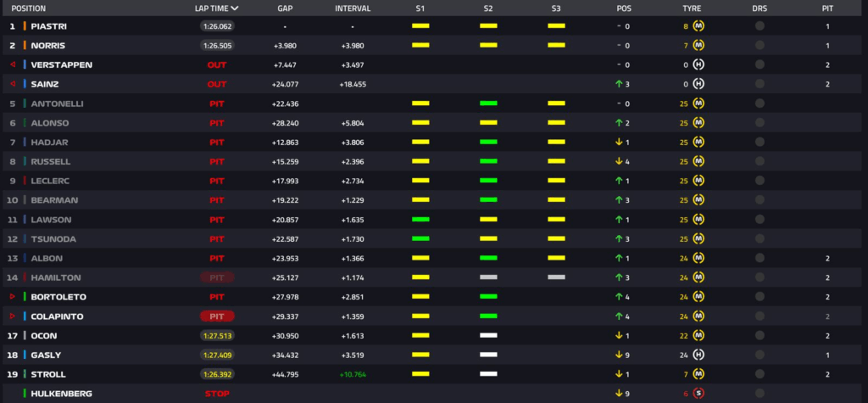The height and width of the screenshot is (403, 868).
Task: Click the red arrow marker beside Bortoleto
Action: click(12, 297)
